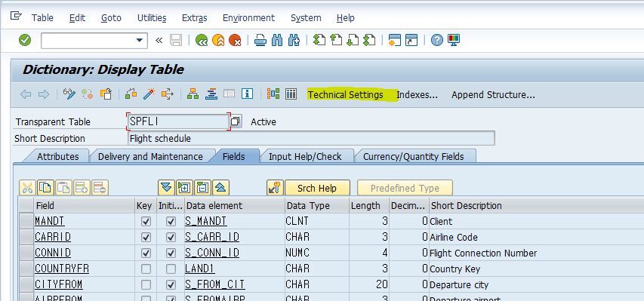Click the Cut scissors icon above the fields
The width and height of the screenshot is (644, 301).
(27, 188)
